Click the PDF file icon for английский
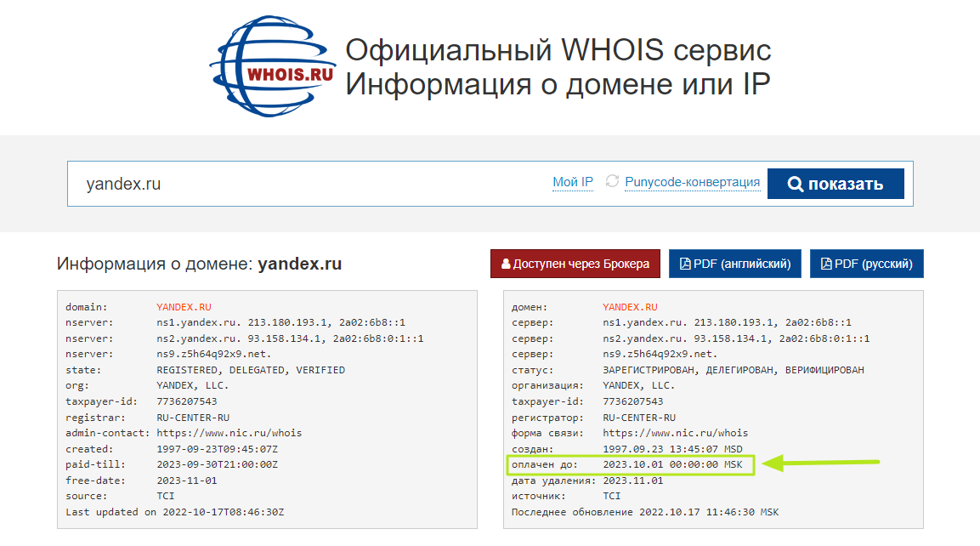 (x=685, y=264)
